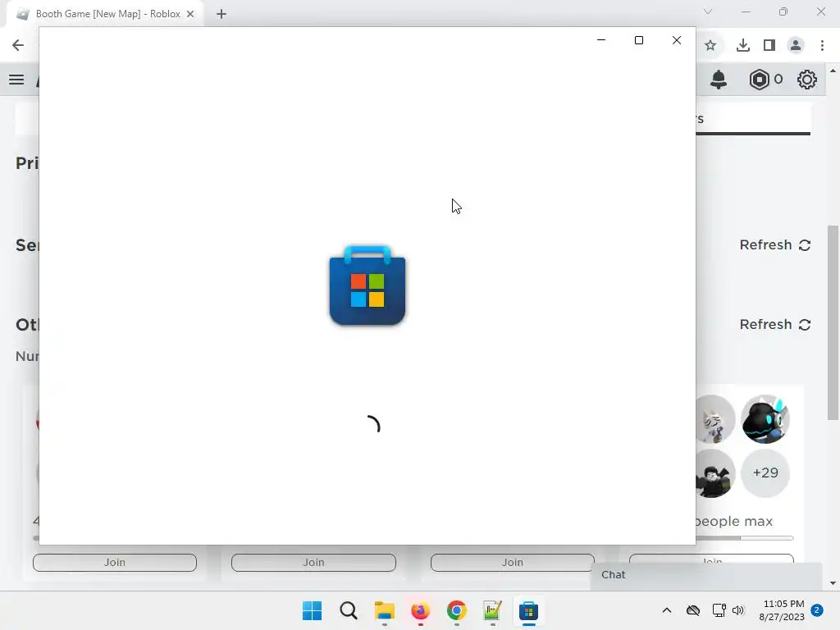
Task: Open the Windows Start menu
Action: (313, 610)
